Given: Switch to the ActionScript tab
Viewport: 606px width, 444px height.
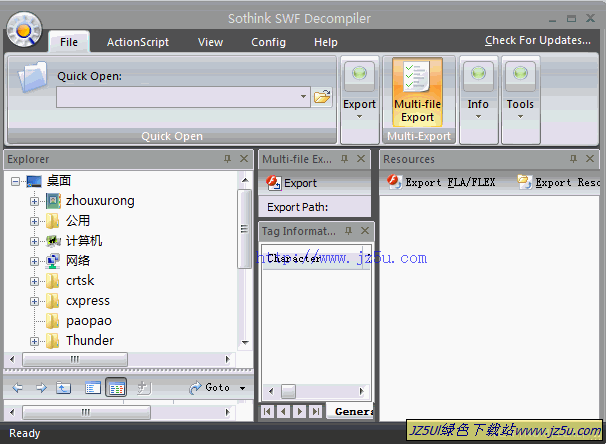Looking at the screenshot, I should (138, 42).
